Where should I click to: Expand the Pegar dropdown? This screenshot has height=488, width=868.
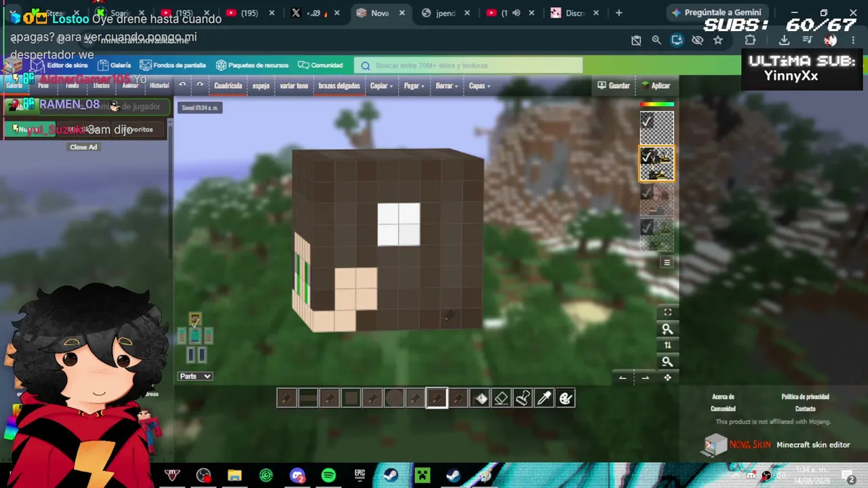click(414, 85)
